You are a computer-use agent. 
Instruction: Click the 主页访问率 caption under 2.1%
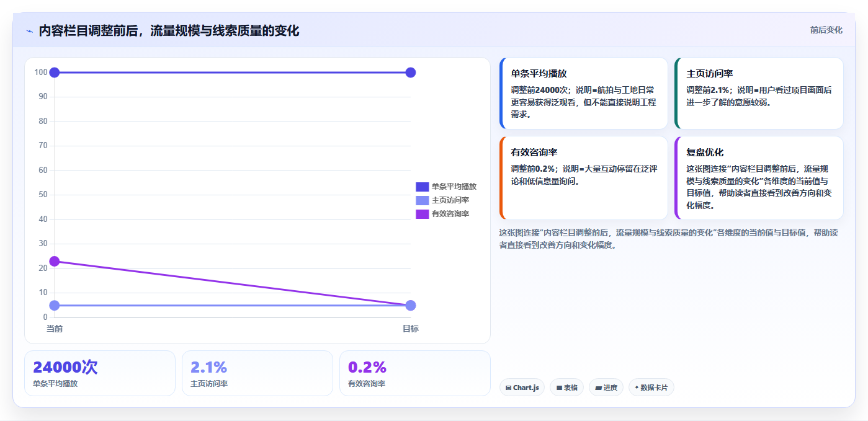pyautogui.click(x=209, y=384)
